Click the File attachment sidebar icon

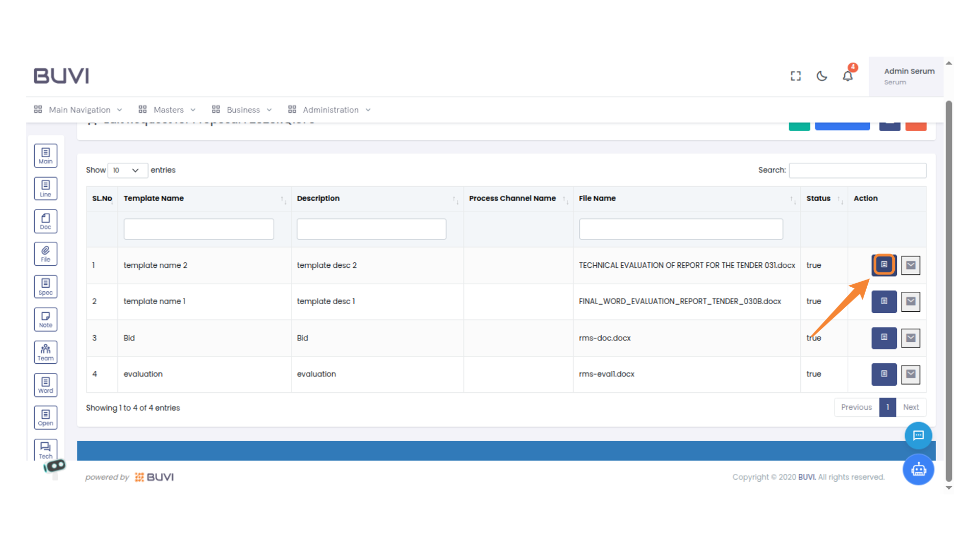coord(45,254)
